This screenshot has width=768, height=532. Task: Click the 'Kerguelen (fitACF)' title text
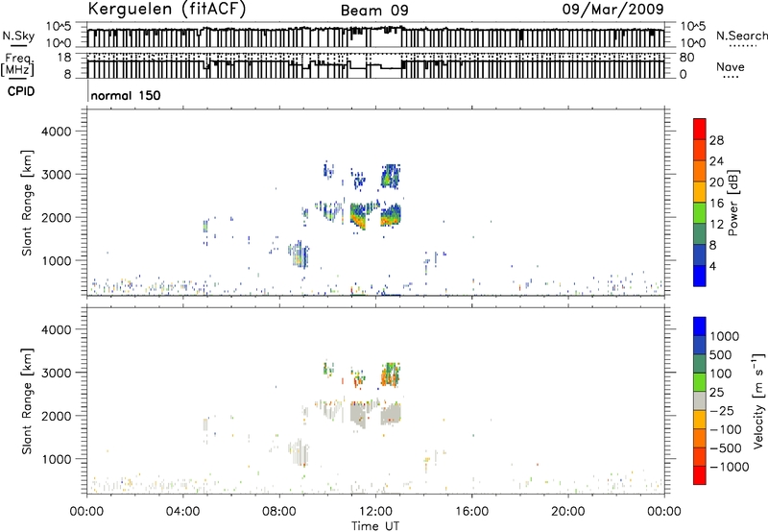[166, 10]
